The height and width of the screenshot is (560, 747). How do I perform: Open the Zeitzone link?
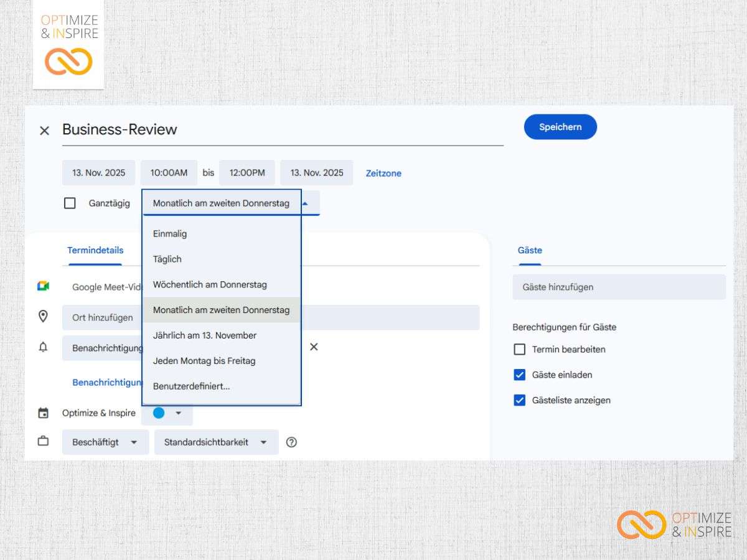pyautogui.click(x=383, y=173)
